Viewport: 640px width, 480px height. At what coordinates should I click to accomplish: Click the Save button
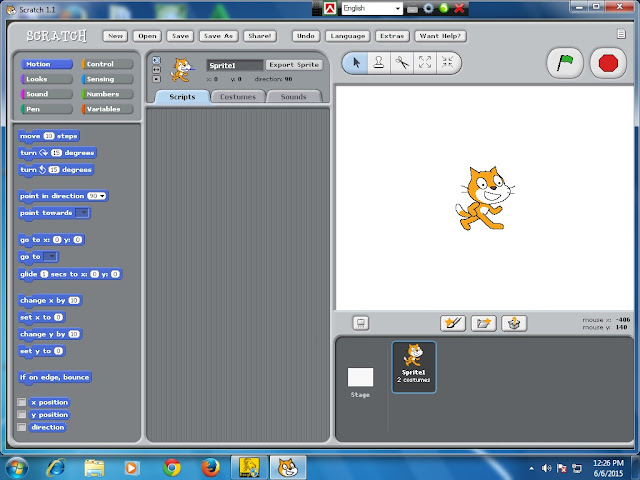[180, 36]
